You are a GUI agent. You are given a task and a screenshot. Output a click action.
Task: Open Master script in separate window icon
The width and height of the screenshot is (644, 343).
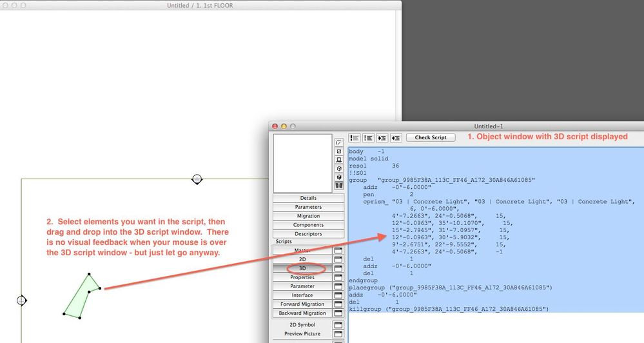click(338, 250)
